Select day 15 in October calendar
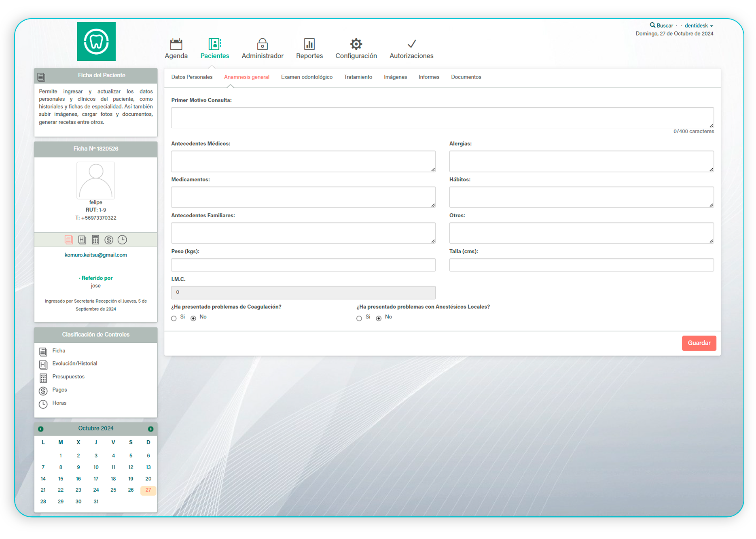This screenshot has width=756, height=539. pos(61,479)
